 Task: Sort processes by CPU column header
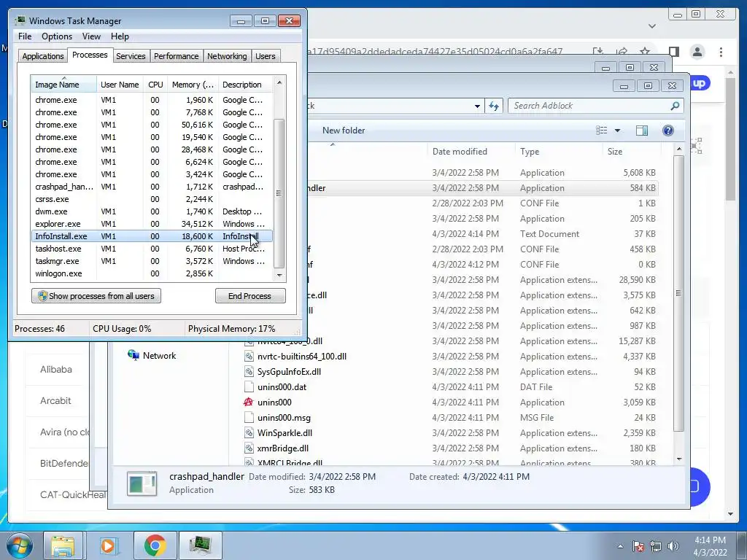155,85
